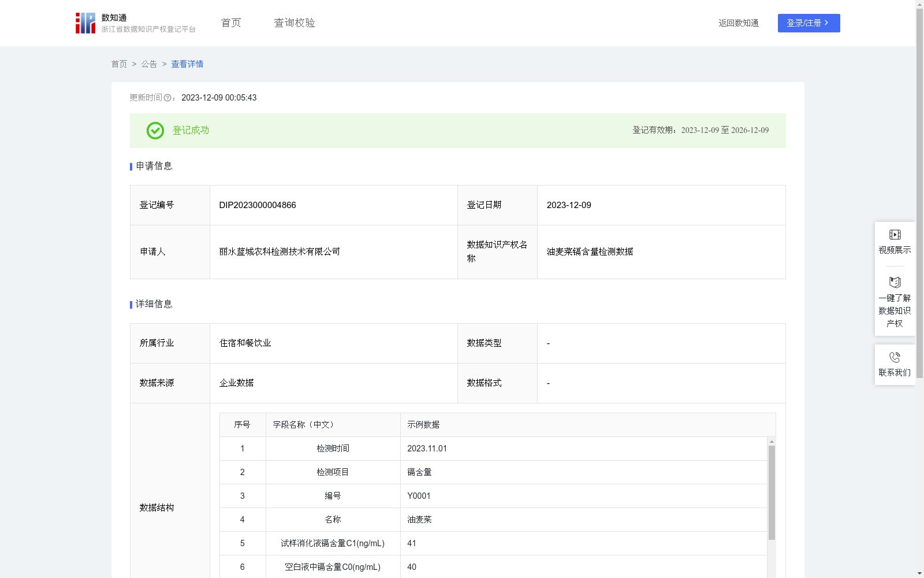Click the 申请人 label cell
This screenshot has width=924, height=578.
(x=170, y=252)
